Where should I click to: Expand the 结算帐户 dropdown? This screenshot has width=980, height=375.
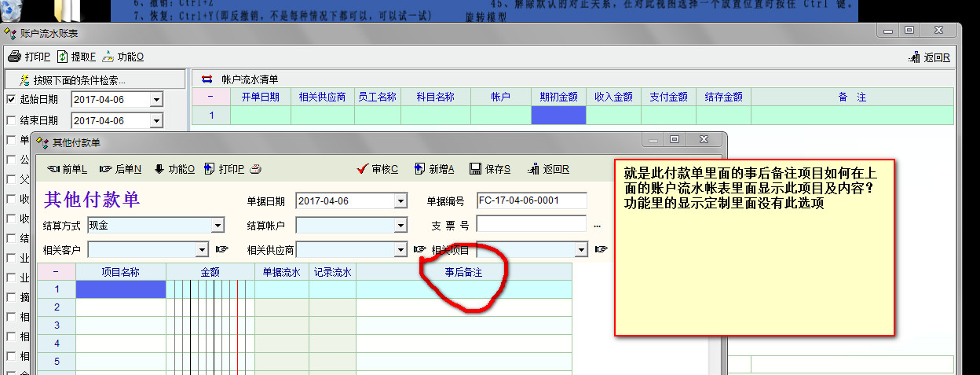(400, 226)
